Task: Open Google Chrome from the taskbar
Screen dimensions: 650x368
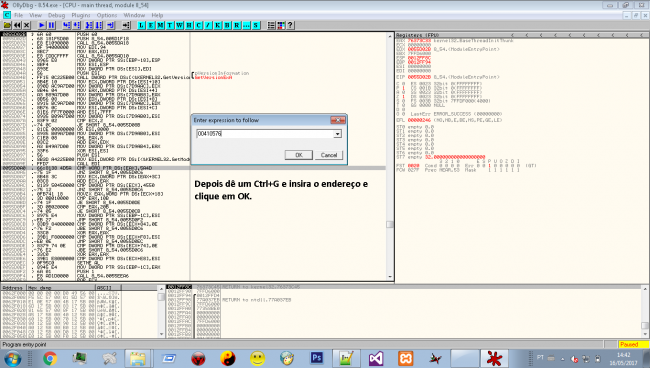Action: tap(50, 358)
